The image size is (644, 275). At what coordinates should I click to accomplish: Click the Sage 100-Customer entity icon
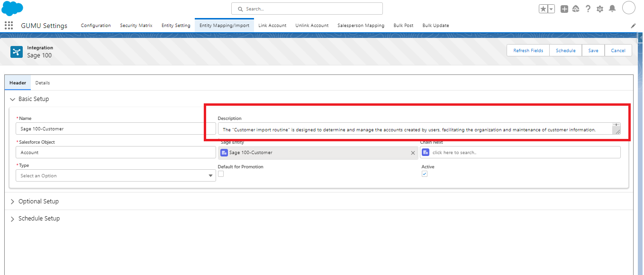(224, 153)
